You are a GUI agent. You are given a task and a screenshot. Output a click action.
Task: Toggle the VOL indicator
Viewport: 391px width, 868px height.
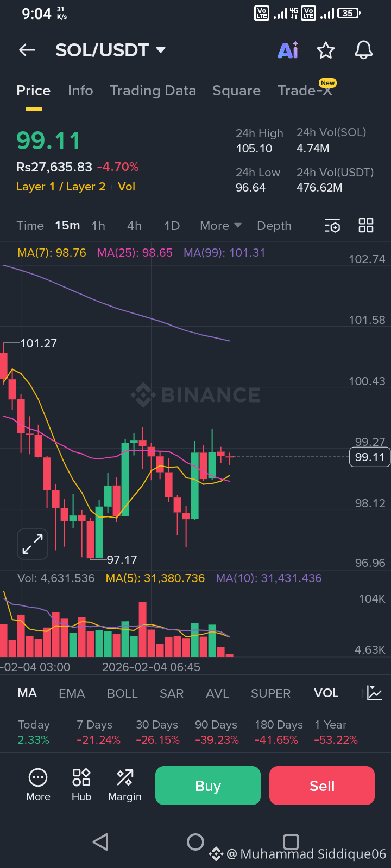coord(326,693)
